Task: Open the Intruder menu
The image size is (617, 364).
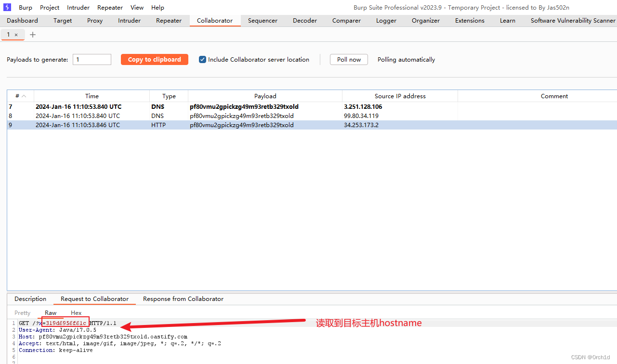Action: 78,7
